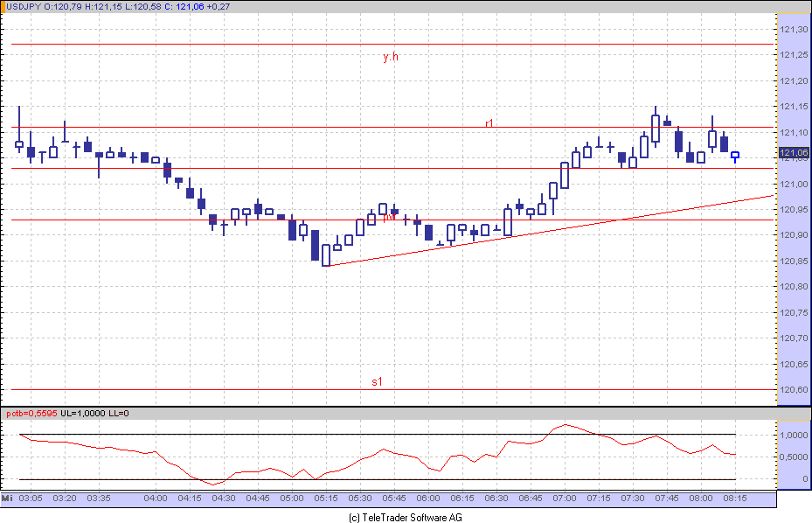Click the 120,70 price axis label
The height and width of the screenshot is (523, 812).
tap(794, 338)
